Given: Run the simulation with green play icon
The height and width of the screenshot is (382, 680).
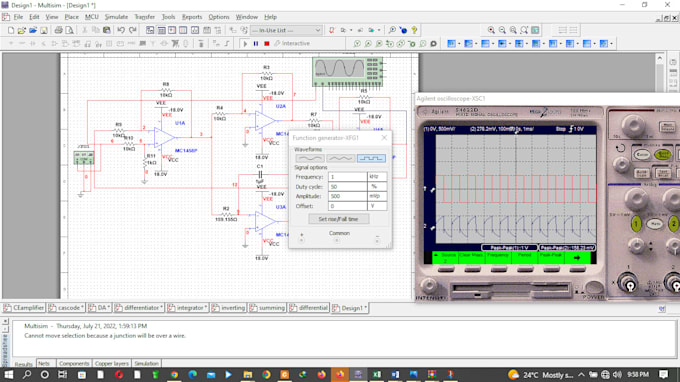Looking at the screenshot, I should coord(245,44).
